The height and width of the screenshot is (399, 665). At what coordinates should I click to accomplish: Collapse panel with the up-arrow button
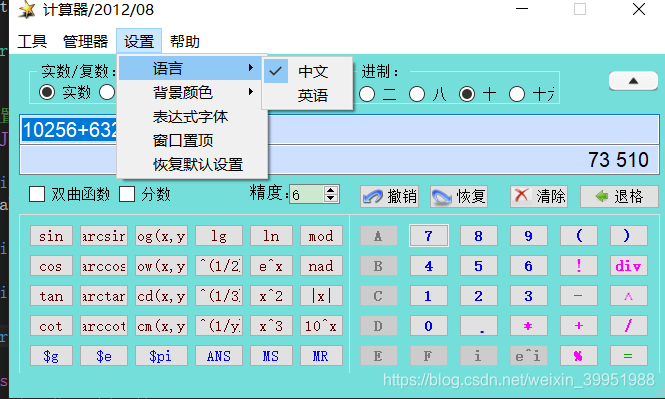point(633,81)
